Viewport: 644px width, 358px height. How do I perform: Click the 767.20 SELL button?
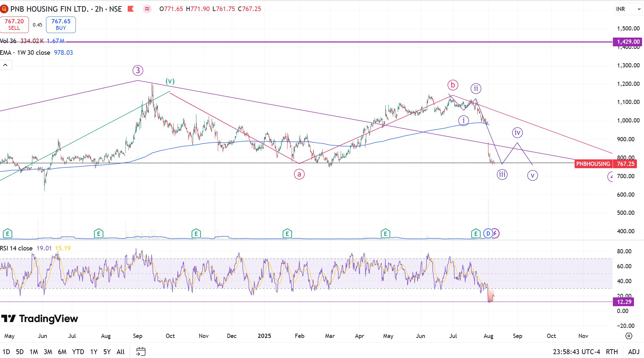(x=14, y=25)
